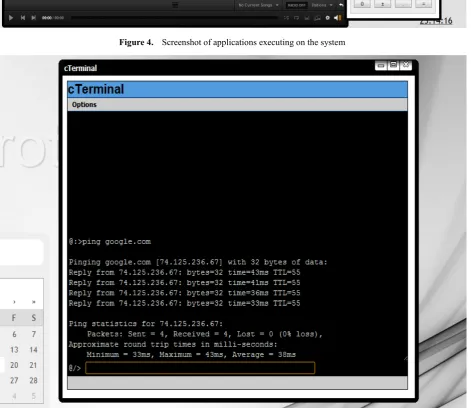Screen dimensions: 471x408
Task: Click the blue cTerminal header banner
Action: click(x=237, y=89)
